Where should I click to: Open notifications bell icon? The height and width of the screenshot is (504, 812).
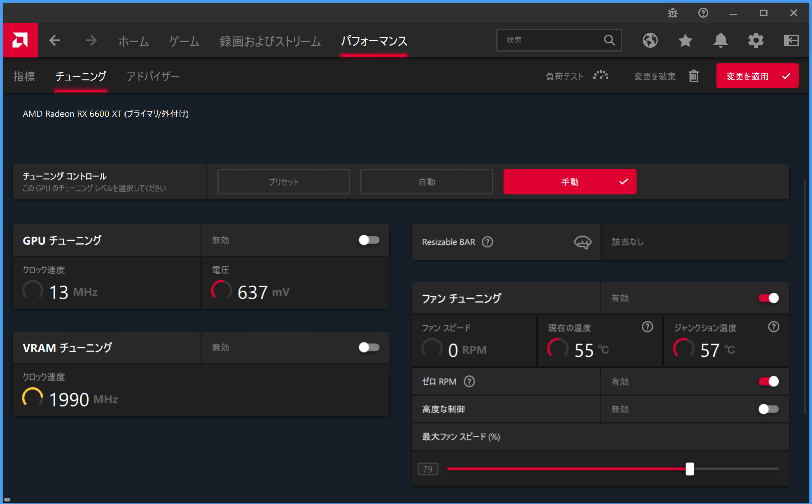721,40
